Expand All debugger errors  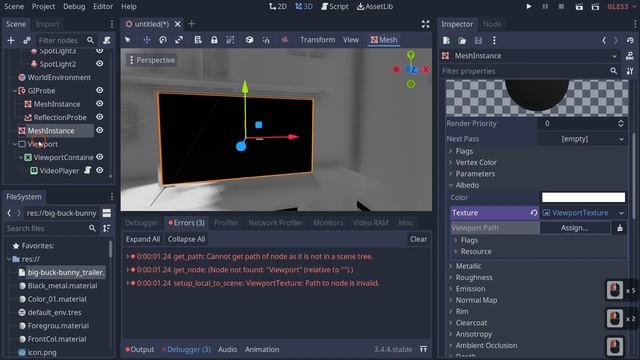click(143, 239)
